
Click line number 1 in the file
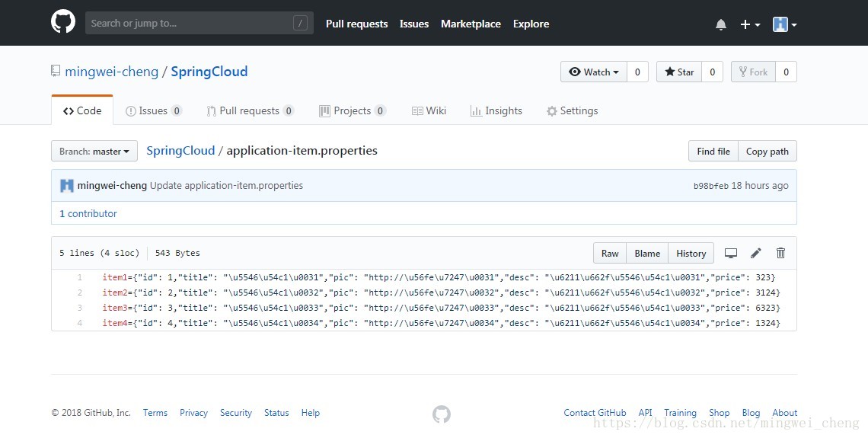80,277
